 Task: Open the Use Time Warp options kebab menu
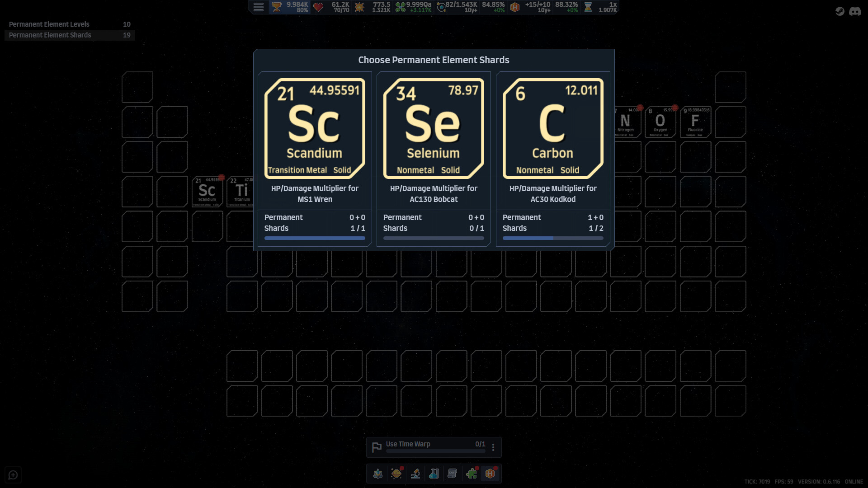[x=493, y=447]
